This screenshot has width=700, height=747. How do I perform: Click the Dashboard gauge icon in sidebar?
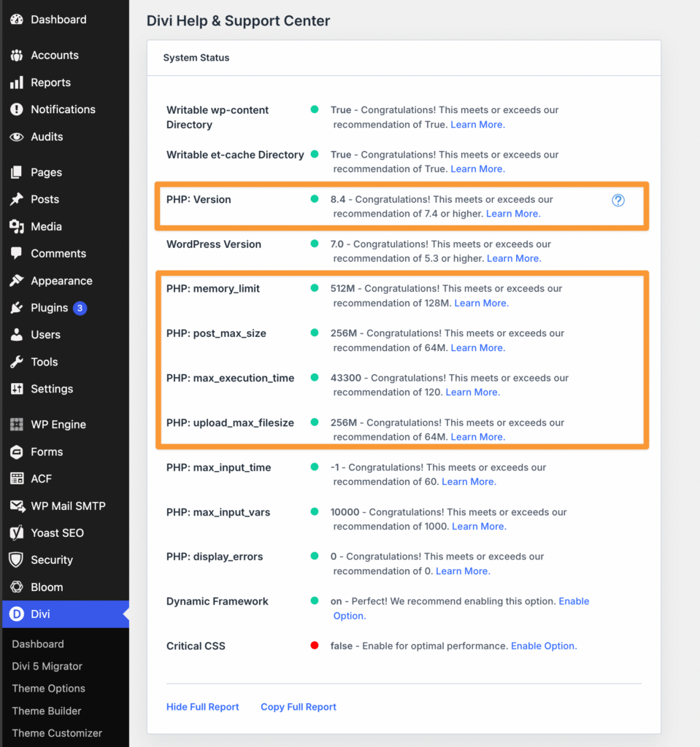pyautogui.click(x=17, y=20)
